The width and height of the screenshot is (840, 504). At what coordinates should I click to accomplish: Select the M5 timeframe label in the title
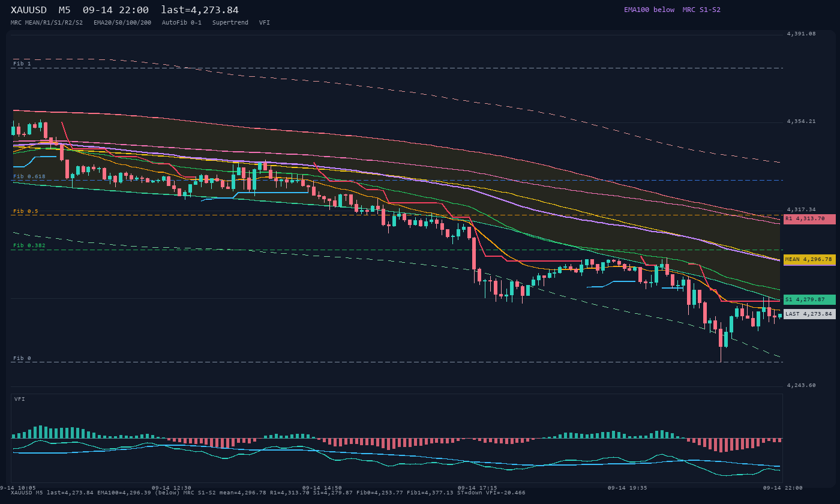[x=65, y=10]
